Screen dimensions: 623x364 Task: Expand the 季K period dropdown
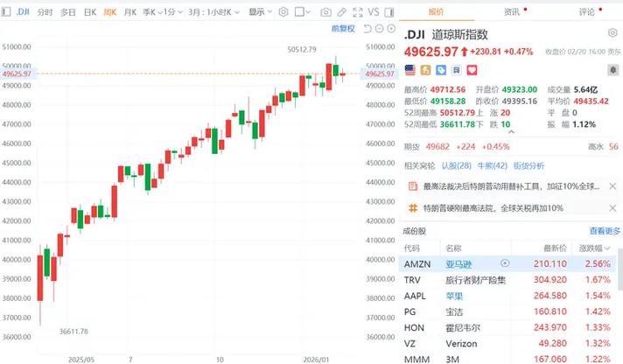(x=152, y=12)
